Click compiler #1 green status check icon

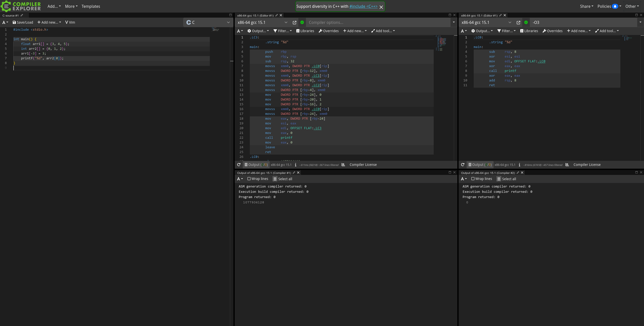(x=302, y=22)
